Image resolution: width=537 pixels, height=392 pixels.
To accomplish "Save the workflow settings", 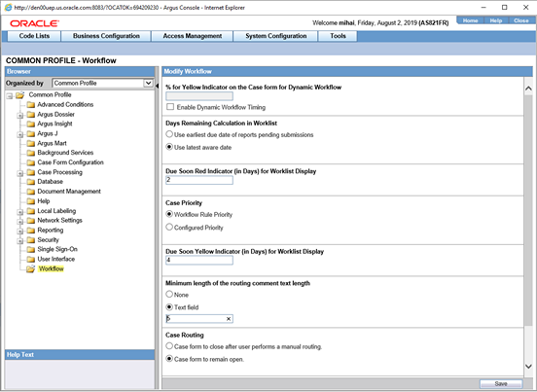I will [501, 384].
